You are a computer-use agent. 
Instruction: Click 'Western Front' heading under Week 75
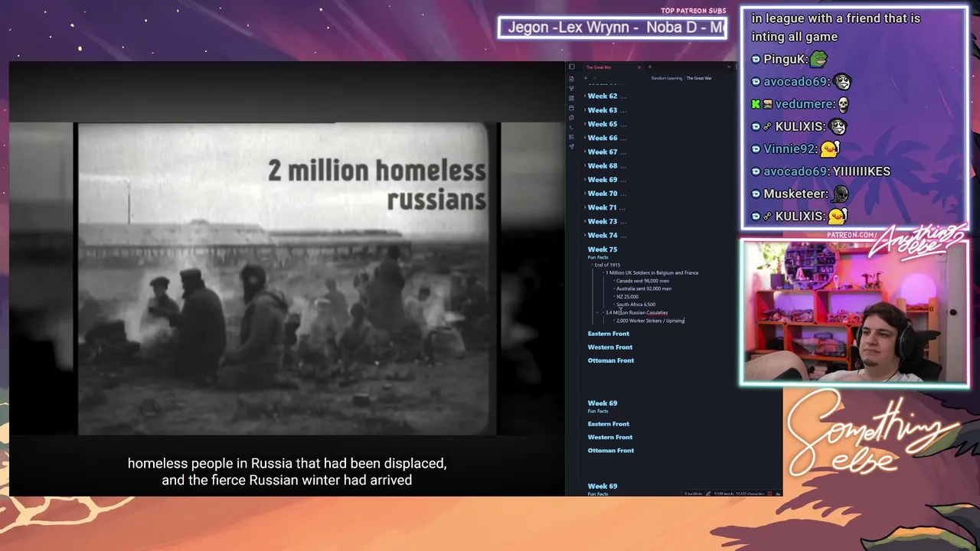[x=610, y=347]
